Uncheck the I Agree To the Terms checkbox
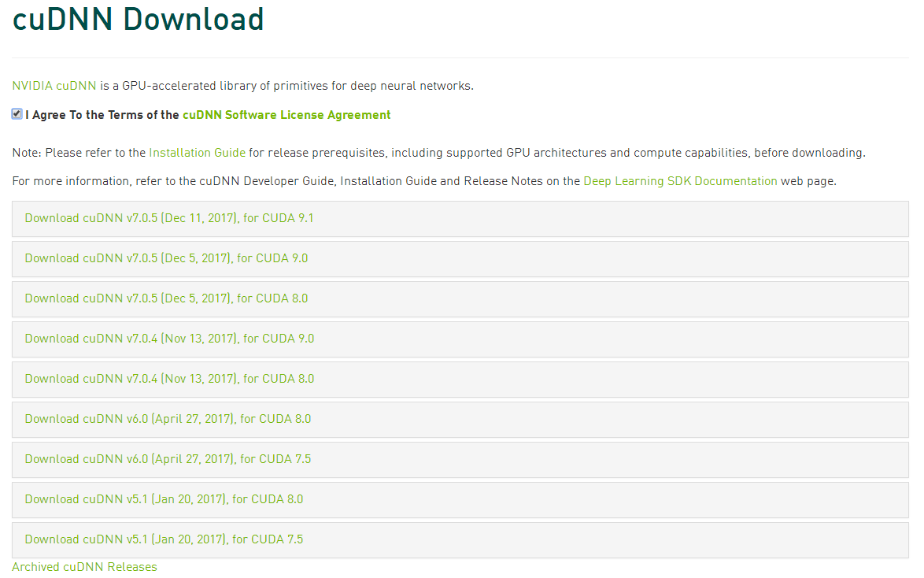This screenshot has height=578, width=924. [x=17, y=114]
